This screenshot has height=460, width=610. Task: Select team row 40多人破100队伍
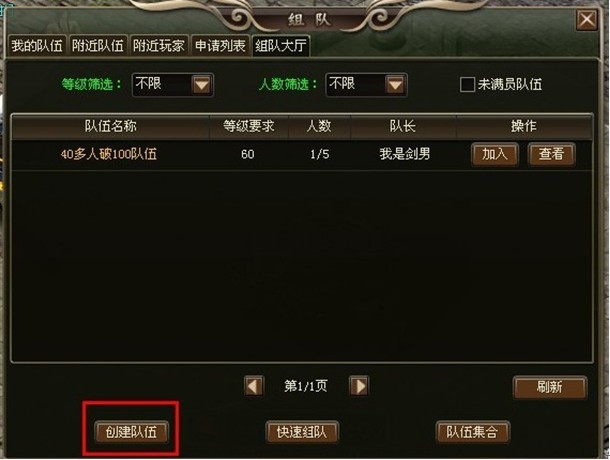301,155
